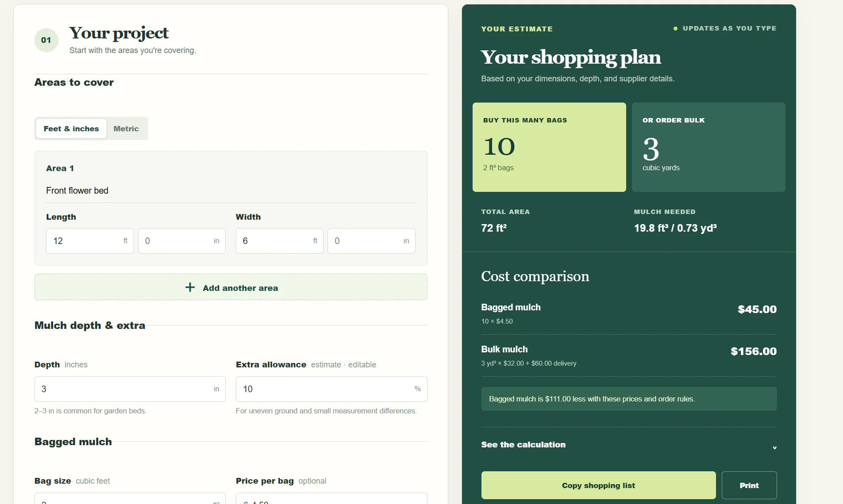Click the Area 1 heading
Image resolution: width=843 pixels, height=504 pixels.
pos(60,168)
